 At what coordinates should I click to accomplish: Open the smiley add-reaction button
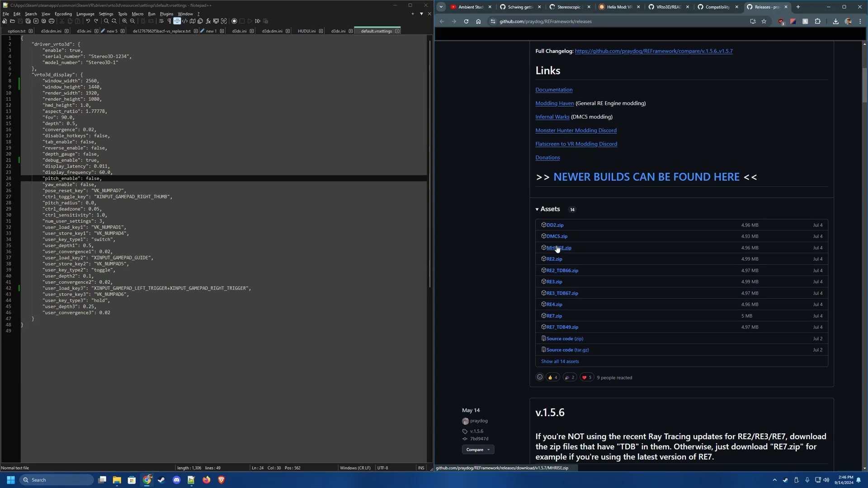pyautogui.click(x=539, y=377)
